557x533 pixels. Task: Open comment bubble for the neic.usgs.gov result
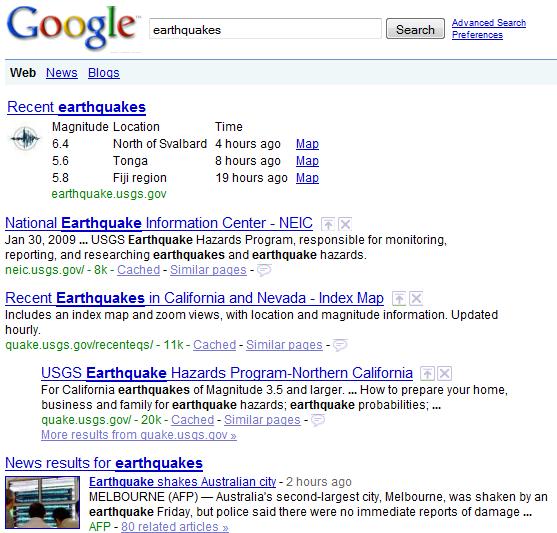click(x=264, y=270)
